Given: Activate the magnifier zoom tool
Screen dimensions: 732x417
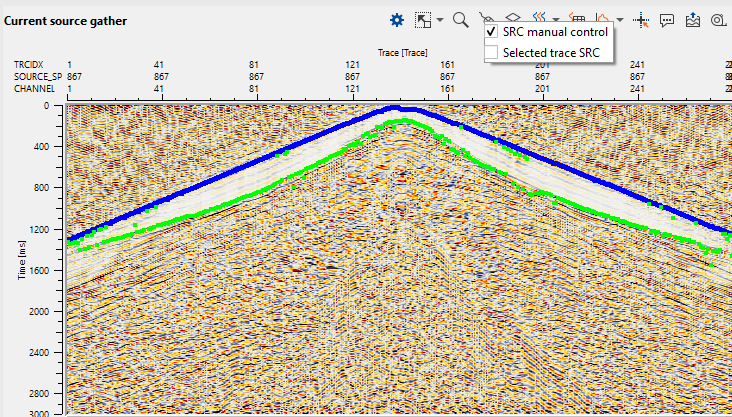Looking at the screenshot, I should 461,19.
